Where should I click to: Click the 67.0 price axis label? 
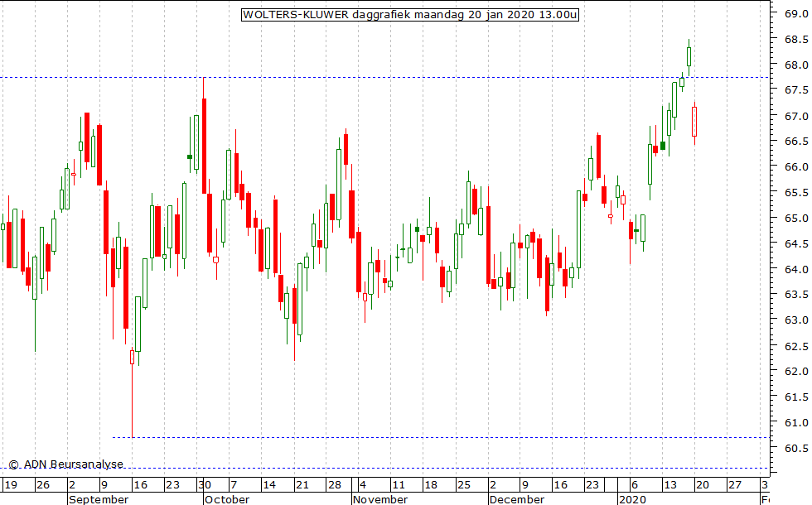(x=796, y=117)
